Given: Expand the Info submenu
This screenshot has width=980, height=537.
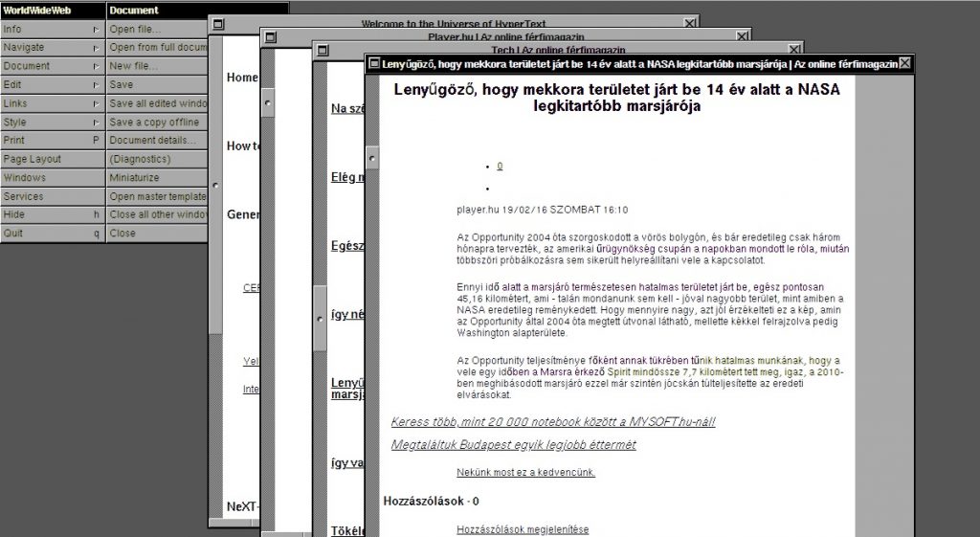Looking at the screenshot, I should 52,29.
